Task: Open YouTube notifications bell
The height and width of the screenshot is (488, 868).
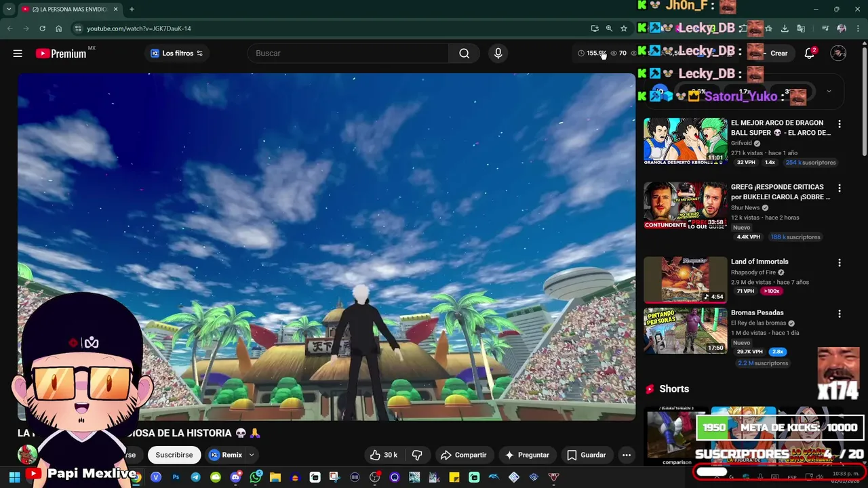Action: tap(809, 54)
